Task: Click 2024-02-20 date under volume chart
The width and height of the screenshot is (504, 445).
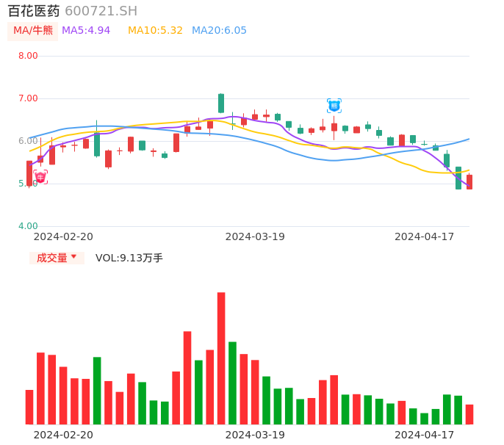Action: (63, 435)
